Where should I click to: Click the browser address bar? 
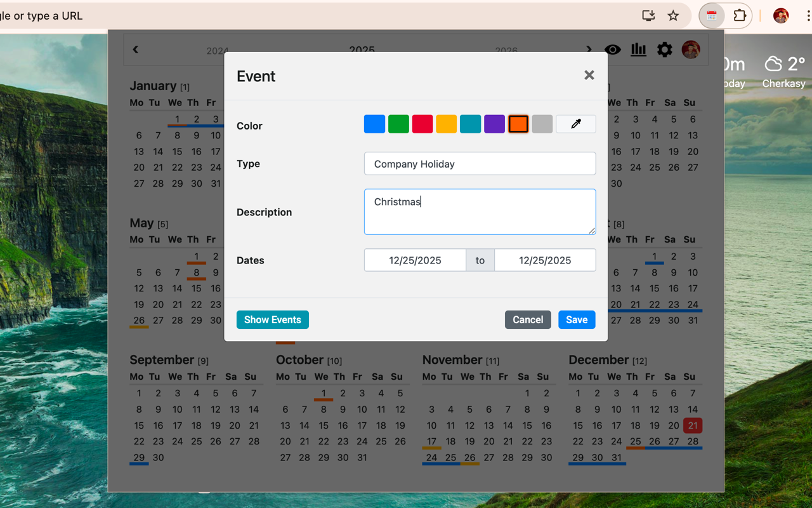tap(317, 16)
